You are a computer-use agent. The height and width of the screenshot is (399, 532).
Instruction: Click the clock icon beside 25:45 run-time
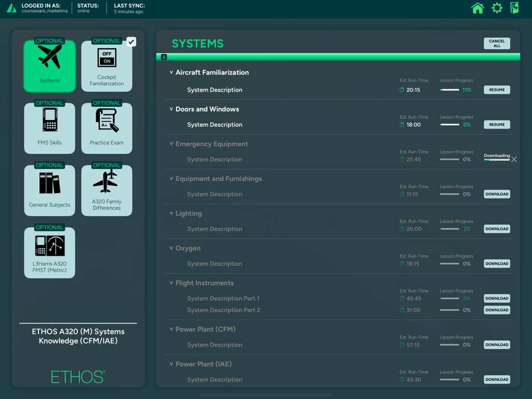(402, 159)
